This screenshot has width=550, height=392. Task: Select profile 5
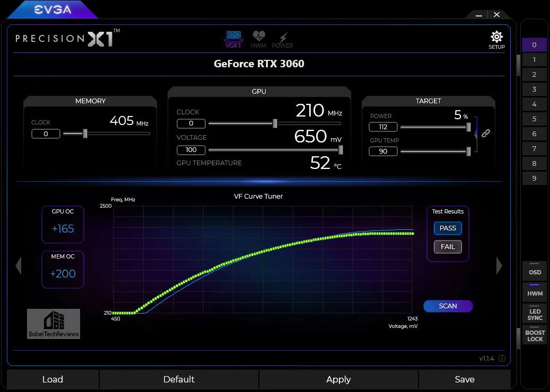point(534,119)
